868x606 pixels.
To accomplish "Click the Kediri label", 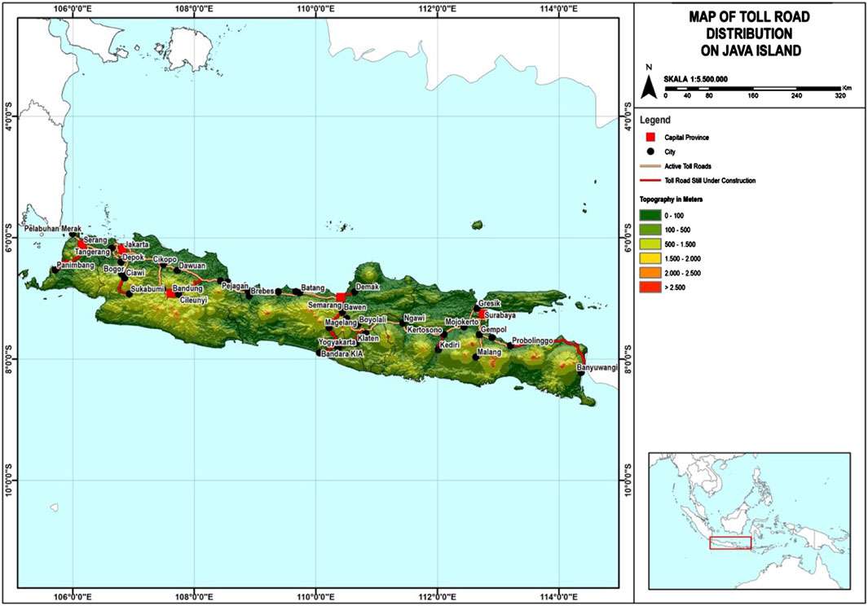I will coord(451,345).
